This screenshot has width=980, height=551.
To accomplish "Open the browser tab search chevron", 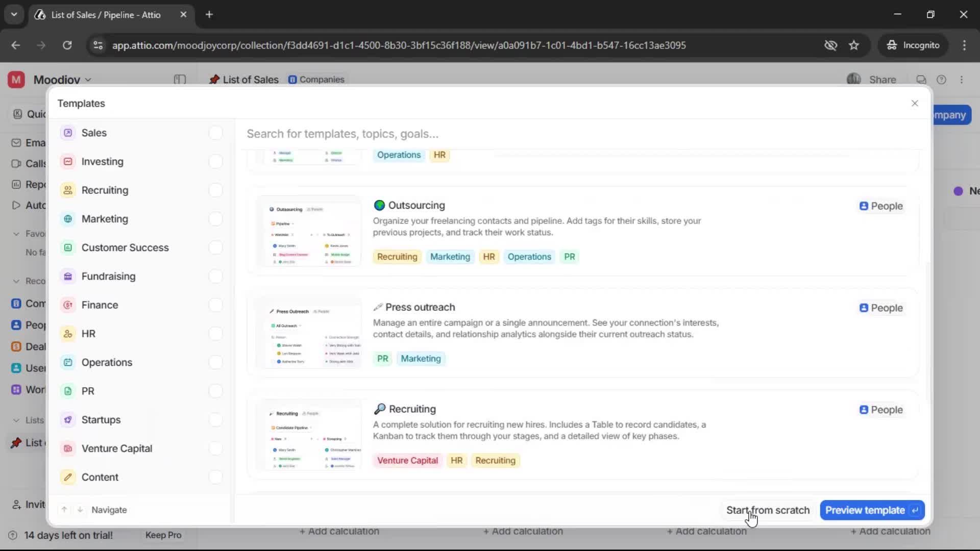I will point(14,14).
